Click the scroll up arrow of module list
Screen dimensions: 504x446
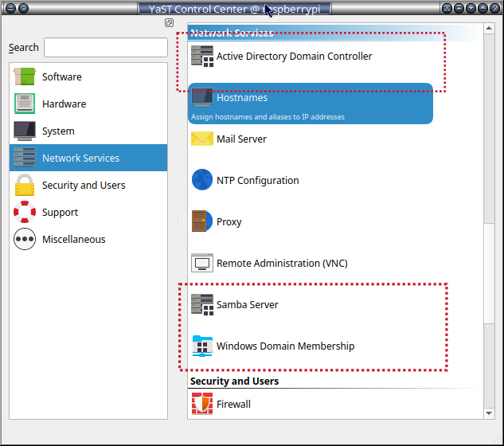(x=489, y=30)
